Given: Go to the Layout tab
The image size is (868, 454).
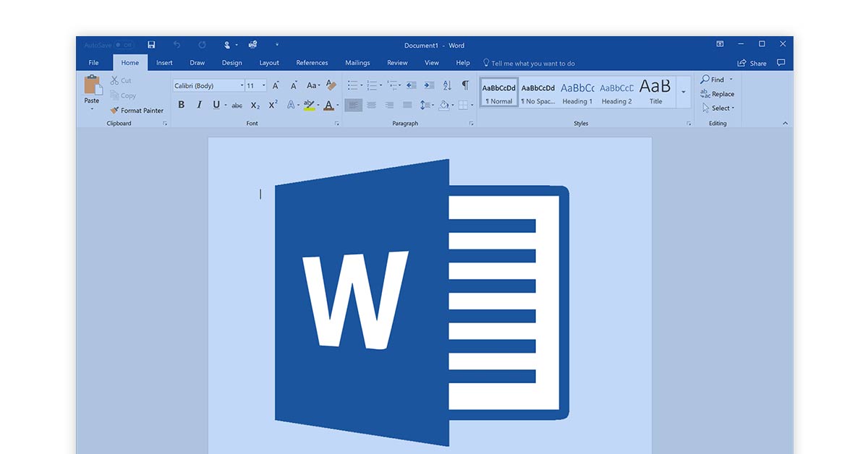Looking at the screenshot, I should coord(269,63).
